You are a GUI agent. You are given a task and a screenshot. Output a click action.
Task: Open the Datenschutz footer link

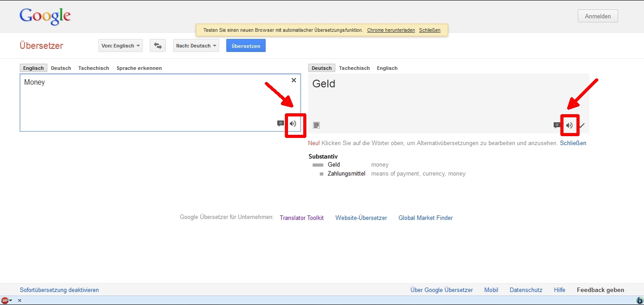[526, 290]
